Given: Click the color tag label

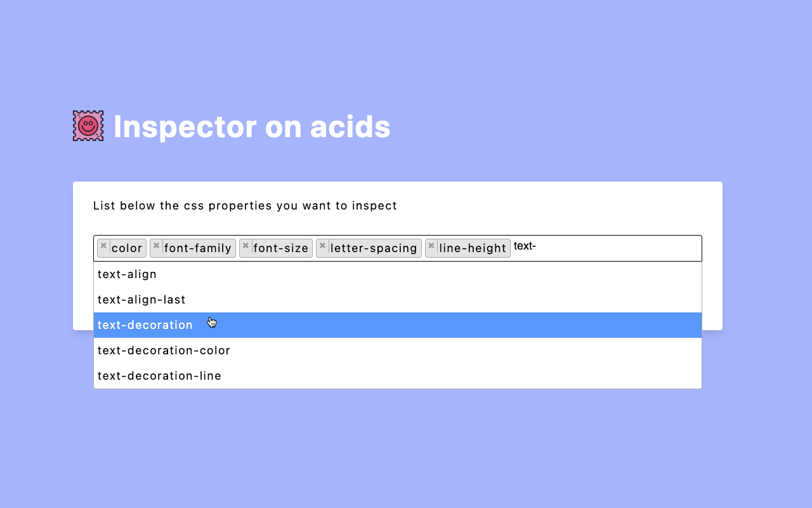Looking at the screenshot, I should 126,248.
